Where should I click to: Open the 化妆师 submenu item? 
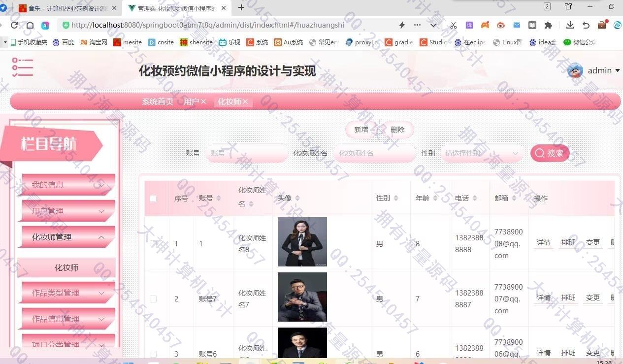tap(66, 267)
